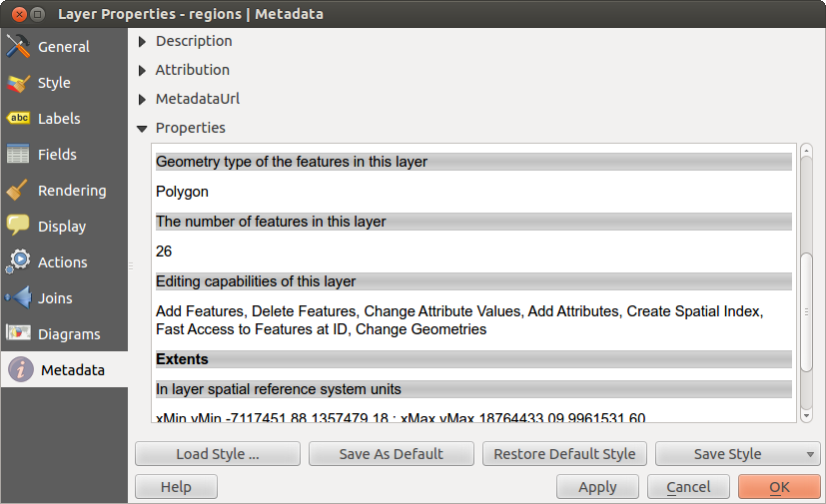Click Restore Default Style button

[x=564, y=454]
